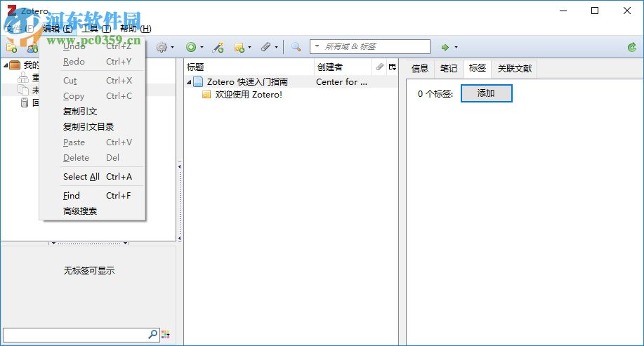
Task: Minimize the Zotero window
Action: tap(563, 11)
